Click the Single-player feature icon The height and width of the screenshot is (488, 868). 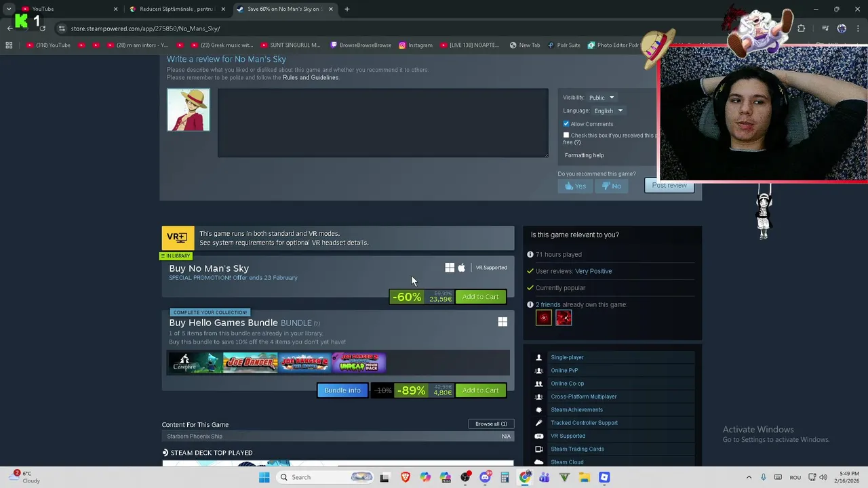[539, 357]
